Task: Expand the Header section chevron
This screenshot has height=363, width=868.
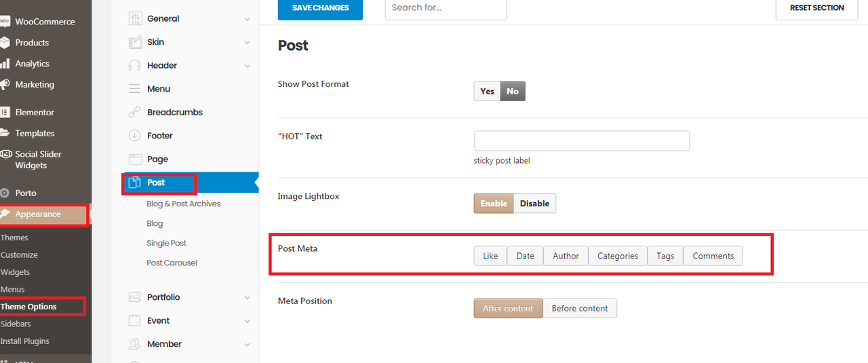Action: pyautogui.click(x=247, y=66)
